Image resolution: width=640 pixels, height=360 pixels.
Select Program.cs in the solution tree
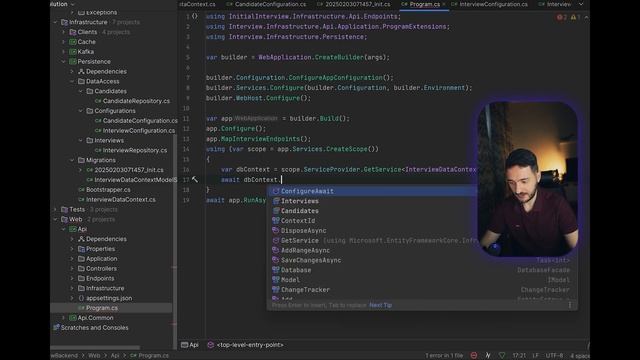point(102,308)
